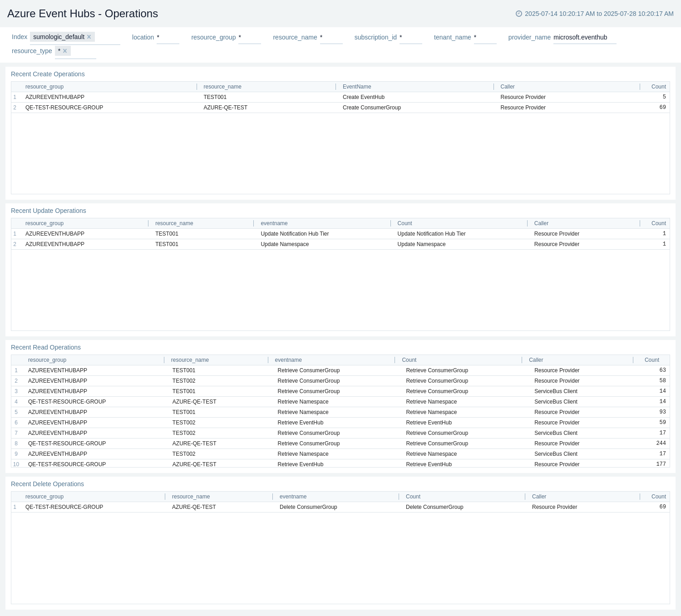Image resolution: width=681 pixels, height=616 pixels.
Task: Open the Recent Update Operations panel title
Action: click(49, 211)
